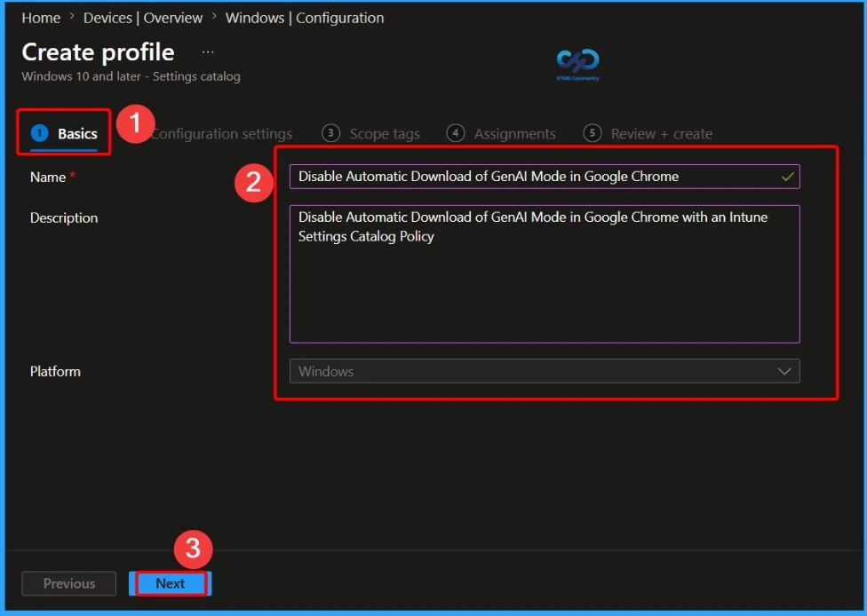The height and width of the screenshot is (616, 867).
Task: Click the Create profile heading
Action: point(98,52)
